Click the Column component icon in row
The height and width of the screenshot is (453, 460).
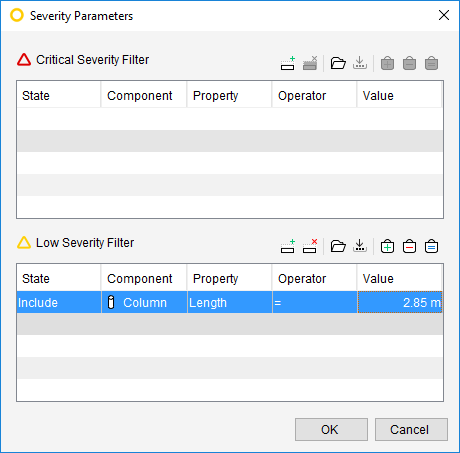111,302
